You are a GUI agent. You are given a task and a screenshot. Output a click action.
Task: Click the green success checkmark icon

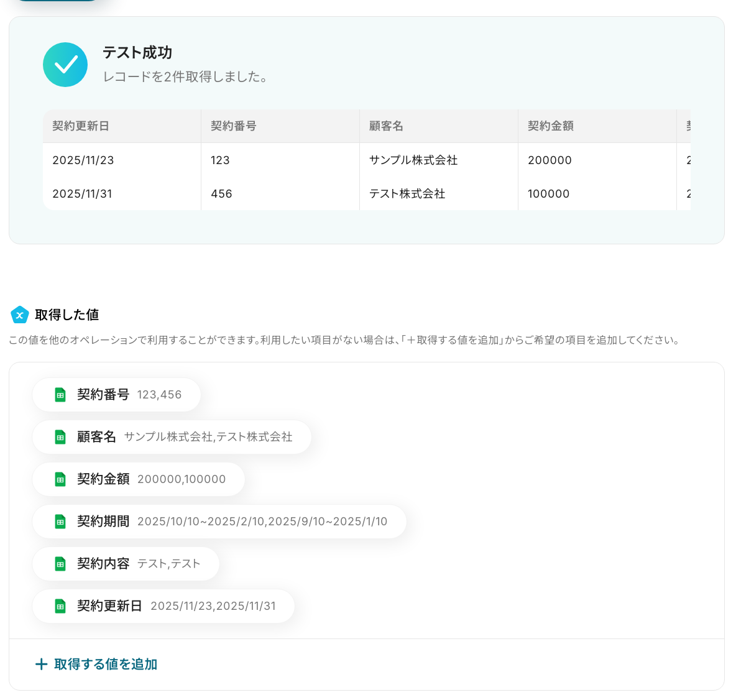(65, 65)
